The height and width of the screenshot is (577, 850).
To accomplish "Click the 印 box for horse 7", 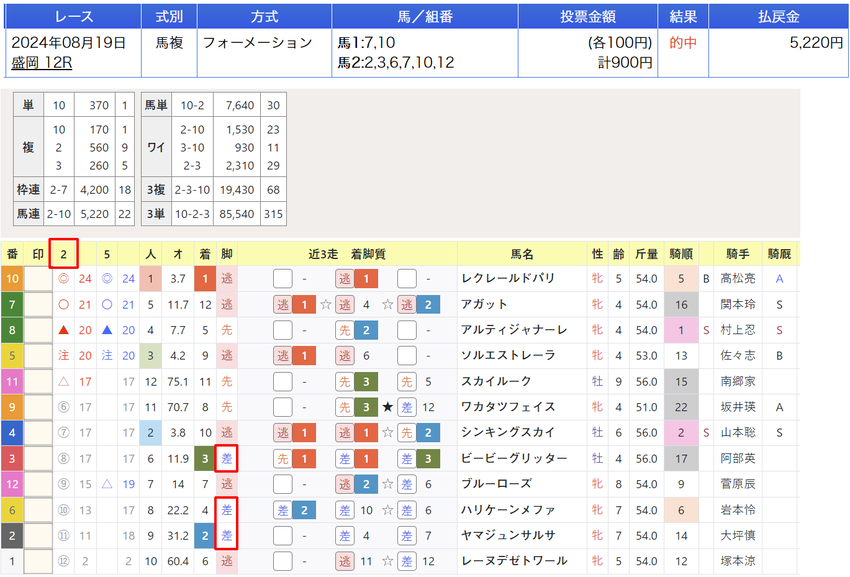I will click(x=38, y=304).
